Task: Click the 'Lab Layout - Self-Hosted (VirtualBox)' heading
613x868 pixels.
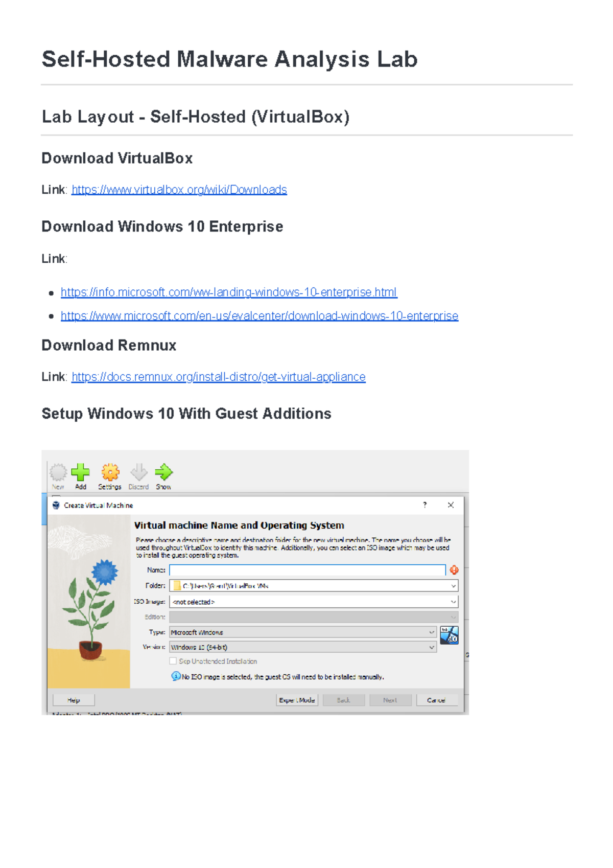Action: click(196, 117)
